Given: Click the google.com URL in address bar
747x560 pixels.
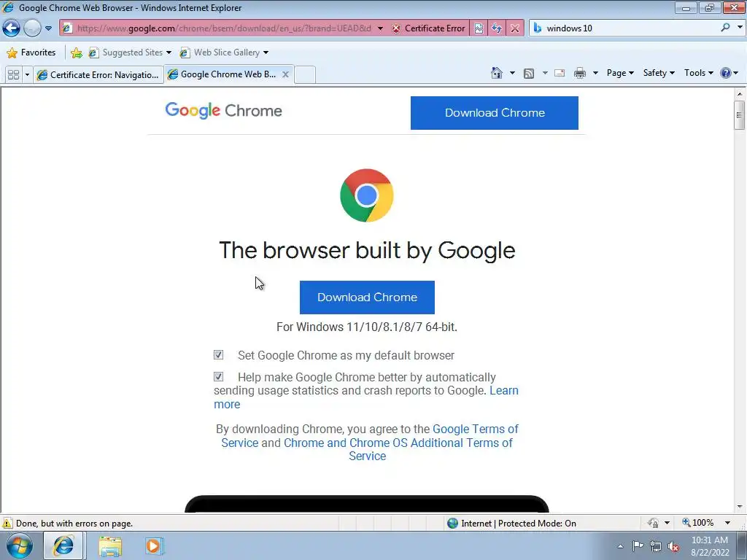Looking at the screenshot, I should pos(224,28).
